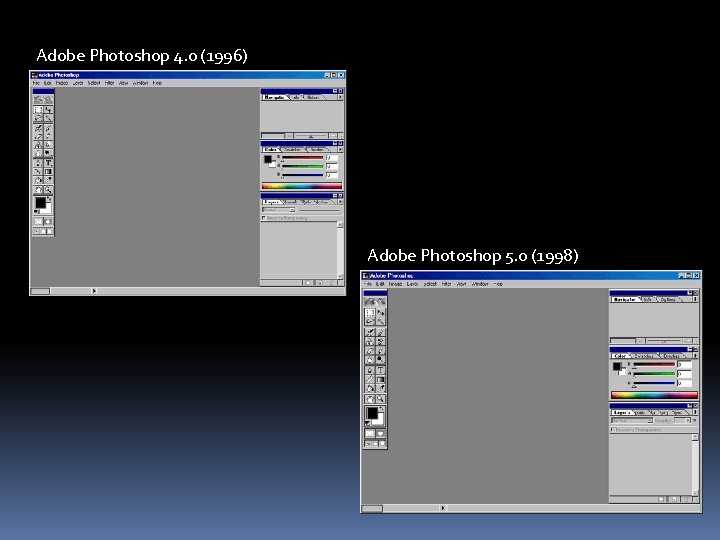
Task: Swap foreground and background colors in Photoshop 4.0
Action: 49,199
